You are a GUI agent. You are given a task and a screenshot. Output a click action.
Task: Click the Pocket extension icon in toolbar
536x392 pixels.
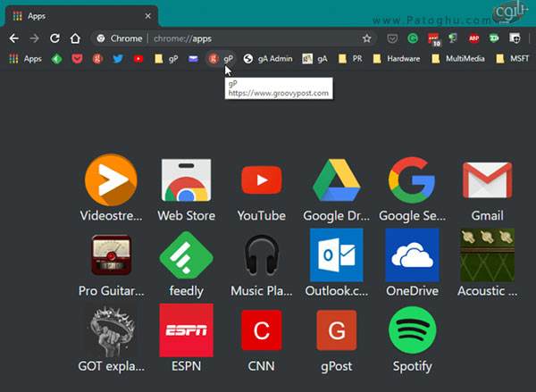coord(392,38)
